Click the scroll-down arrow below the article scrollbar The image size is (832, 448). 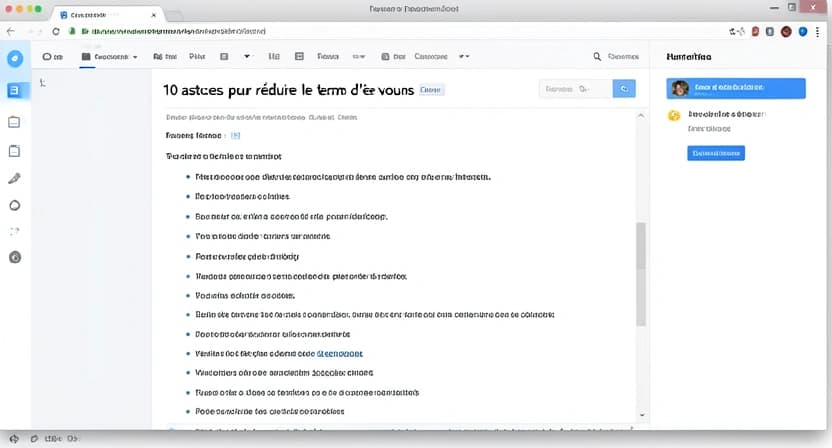(x=642, y=415)
